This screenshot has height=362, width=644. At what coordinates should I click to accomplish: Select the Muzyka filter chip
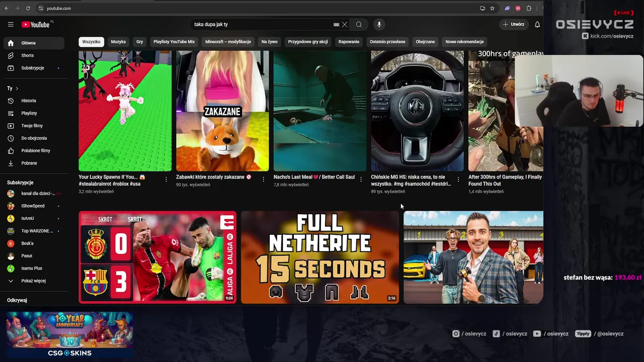[x=118, y=42]
